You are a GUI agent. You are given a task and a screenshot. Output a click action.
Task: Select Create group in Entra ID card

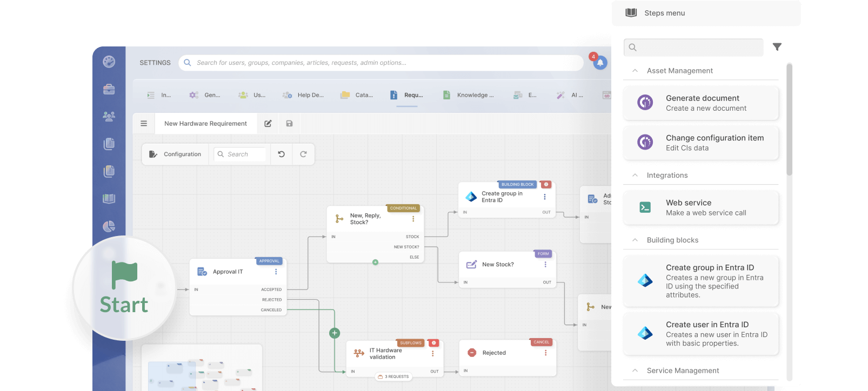(x=700, y=281)
